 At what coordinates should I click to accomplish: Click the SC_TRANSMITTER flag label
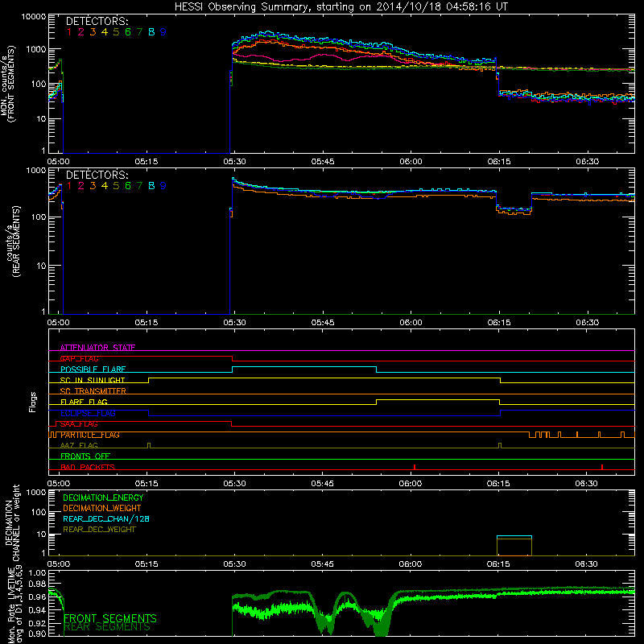93,391
